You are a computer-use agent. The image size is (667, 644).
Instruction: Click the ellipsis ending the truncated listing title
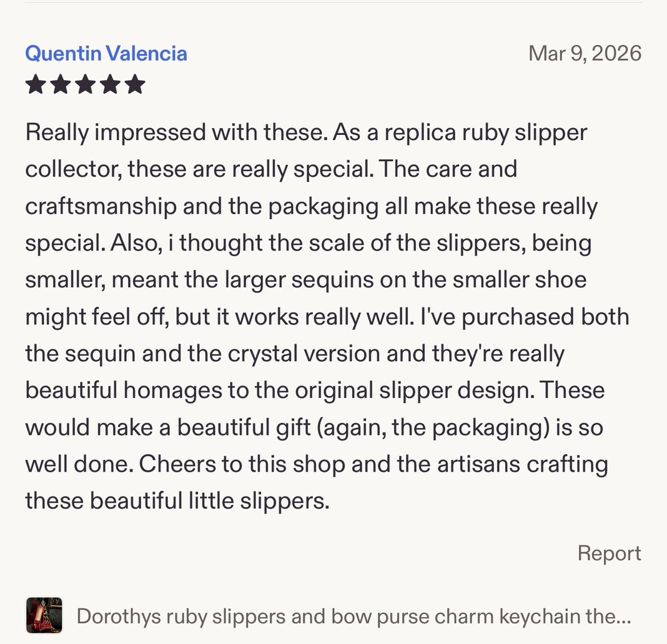click(623, 617)
